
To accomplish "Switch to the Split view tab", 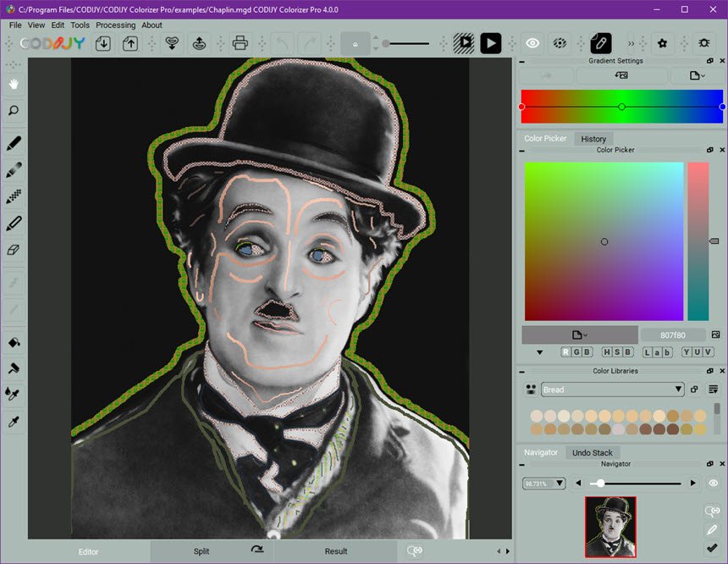I will tap(201, 551).
